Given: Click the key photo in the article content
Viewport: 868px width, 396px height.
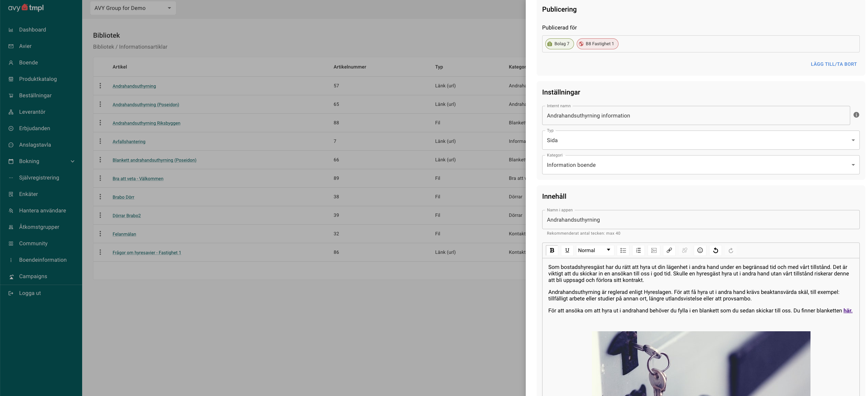Looking at the screenshot, I should click(701, 363).
